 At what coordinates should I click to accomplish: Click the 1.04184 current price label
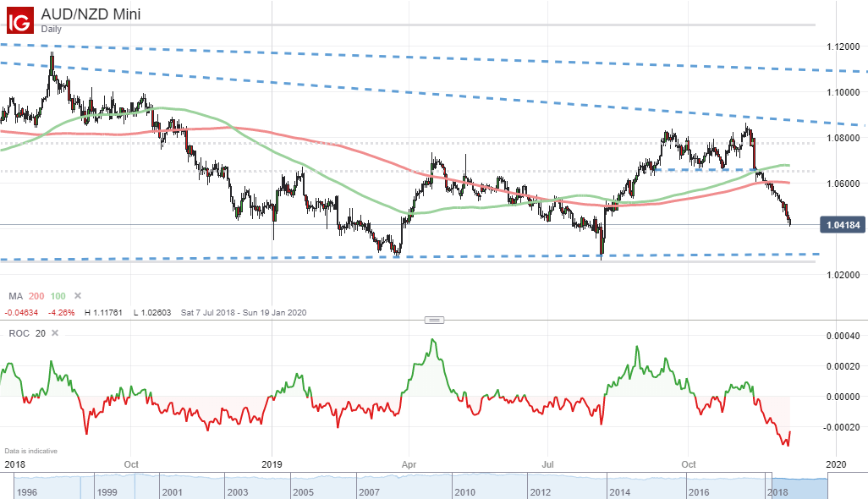[843, 225]
